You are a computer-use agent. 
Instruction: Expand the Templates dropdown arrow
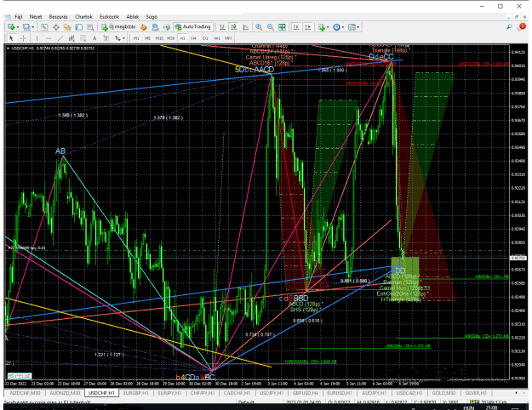point(358,27)
